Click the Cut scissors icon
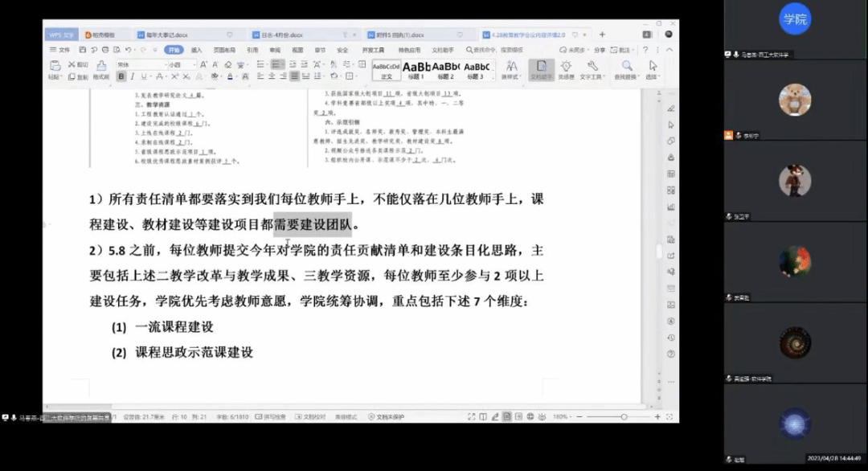 coord(72,63)
